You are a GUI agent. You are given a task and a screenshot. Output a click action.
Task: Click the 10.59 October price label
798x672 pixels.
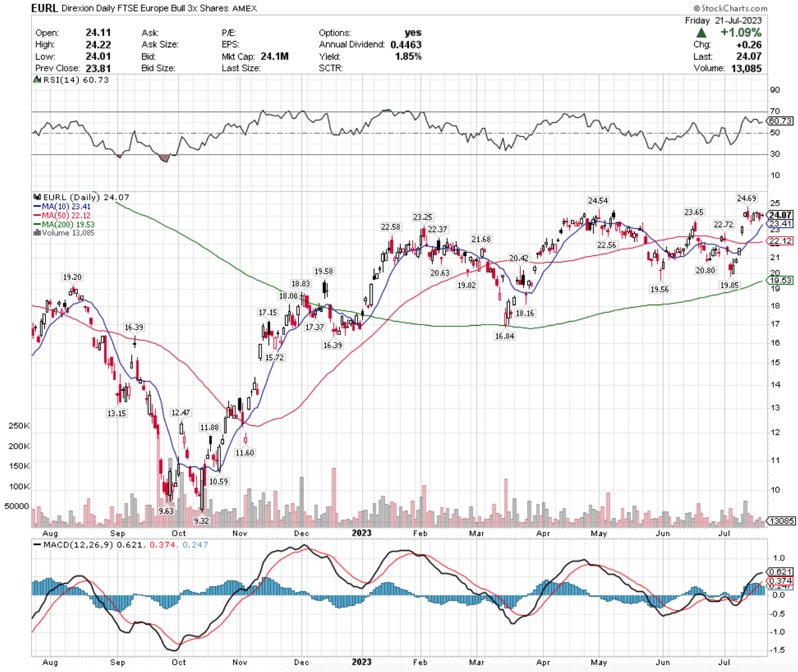coord(219,482)
